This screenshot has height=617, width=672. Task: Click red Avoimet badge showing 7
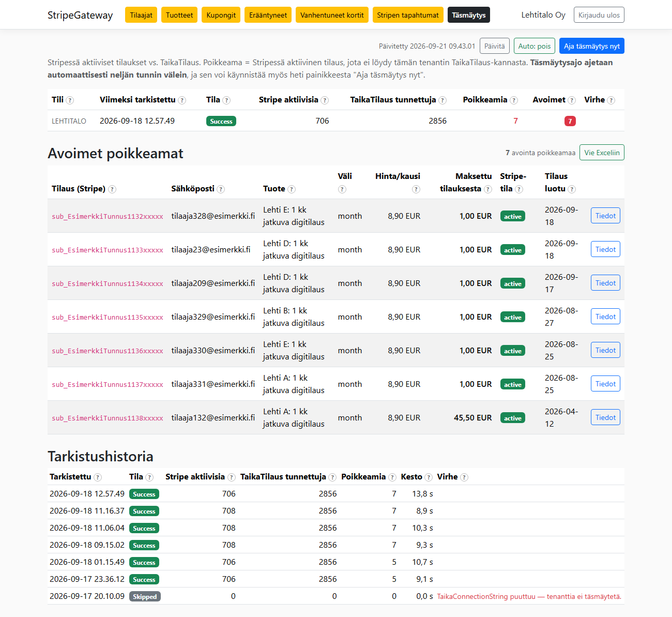pyautogui.click(x=570, y=121)
